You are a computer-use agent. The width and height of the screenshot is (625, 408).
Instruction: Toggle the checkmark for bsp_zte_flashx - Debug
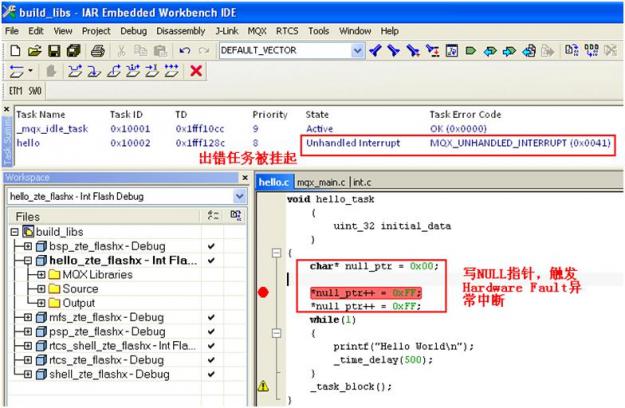[211, 246]
